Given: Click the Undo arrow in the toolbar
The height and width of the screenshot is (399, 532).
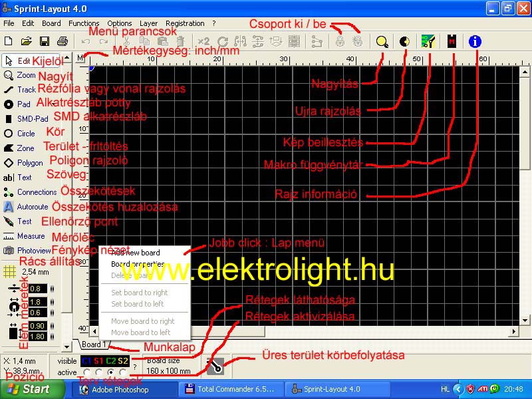Looking at the screenshot, I should [86, 42].
